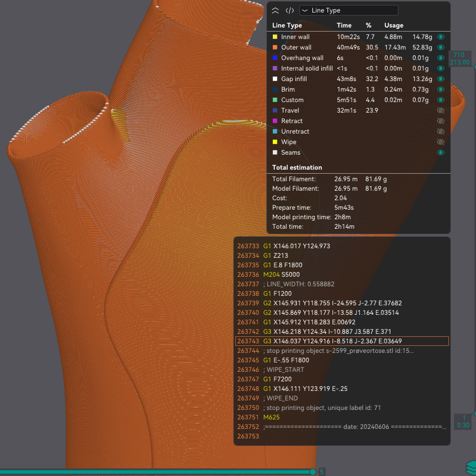
Task: Show Travel moves using its eye icon
Action: [x=440, y=111]
